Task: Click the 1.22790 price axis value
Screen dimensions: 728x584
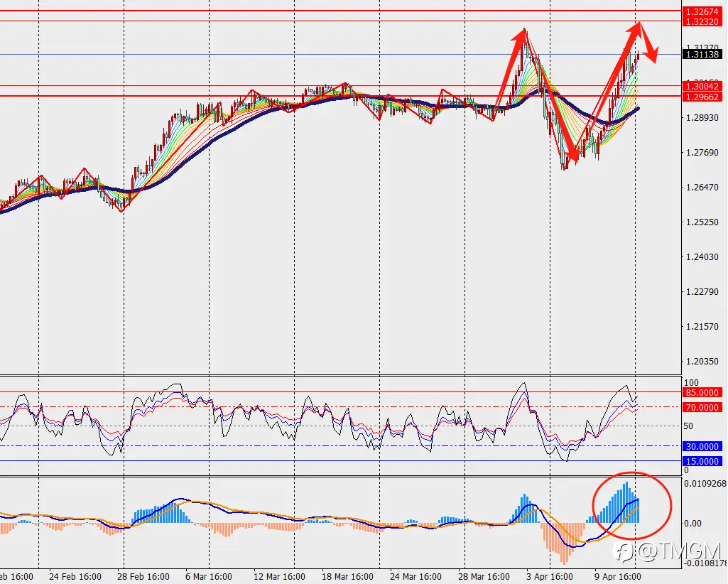Action: [x=702, y=292]
